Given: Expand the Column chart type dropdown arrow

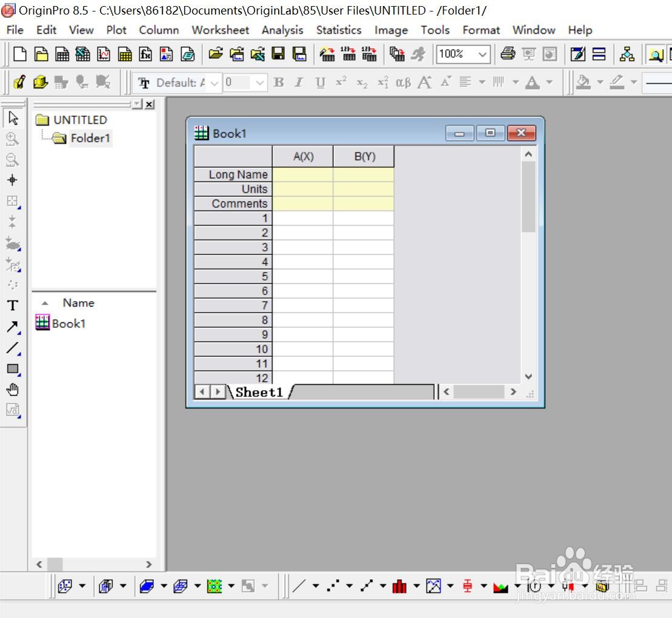Looking at the screenshot, I should tap(416, 586).
